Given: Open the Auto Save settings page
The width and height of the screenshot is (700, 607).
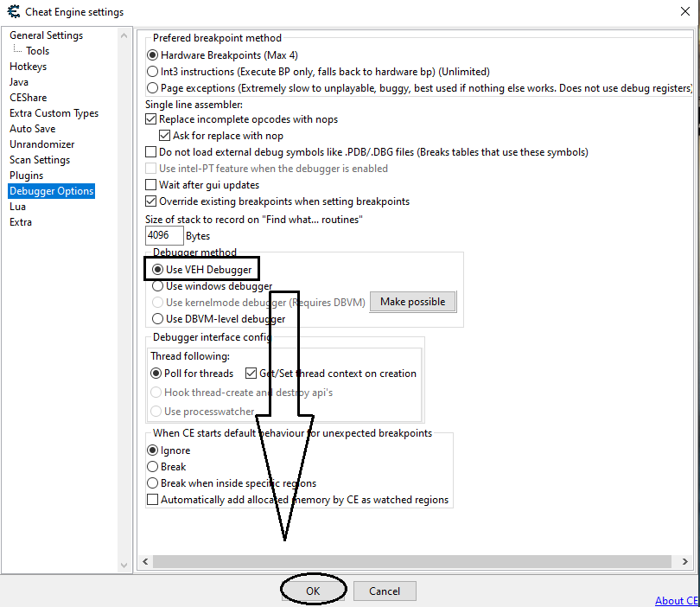Looking at the screenshot, I should 33,129.
